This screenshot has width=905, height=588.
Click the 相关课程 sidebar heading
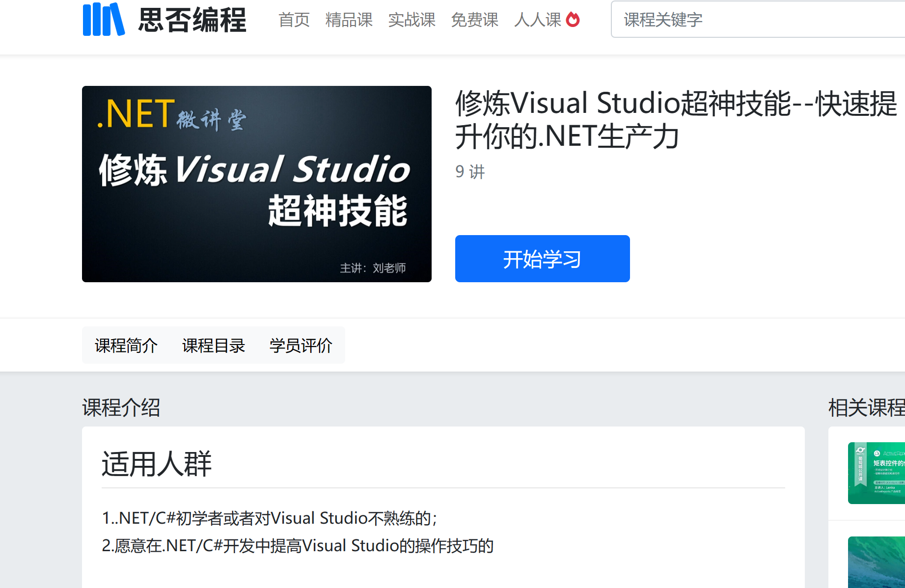tap(867, 408)
